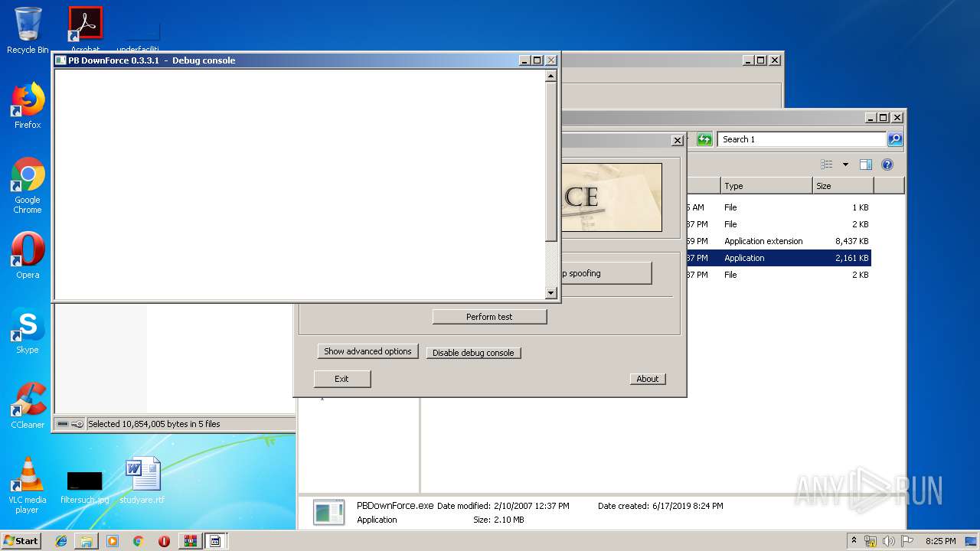Select the File row sized 1 KB
The width and height of the screenshot is (980, 551).
pyautogui.click(x=778, y=207)
